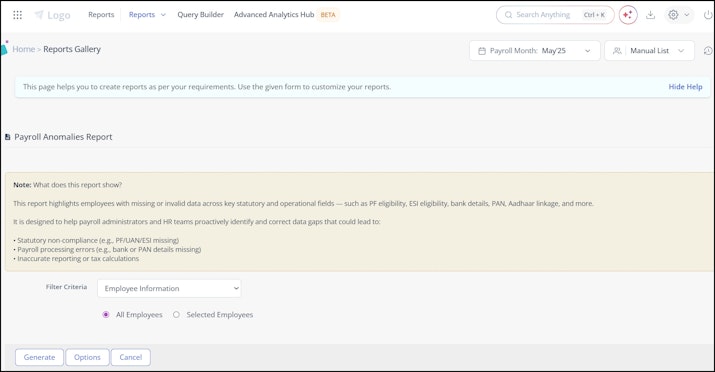The height and width of the screenshot is (372, 715).
Task: Open the apps grid launcher icon
Action: coord(17,15)
